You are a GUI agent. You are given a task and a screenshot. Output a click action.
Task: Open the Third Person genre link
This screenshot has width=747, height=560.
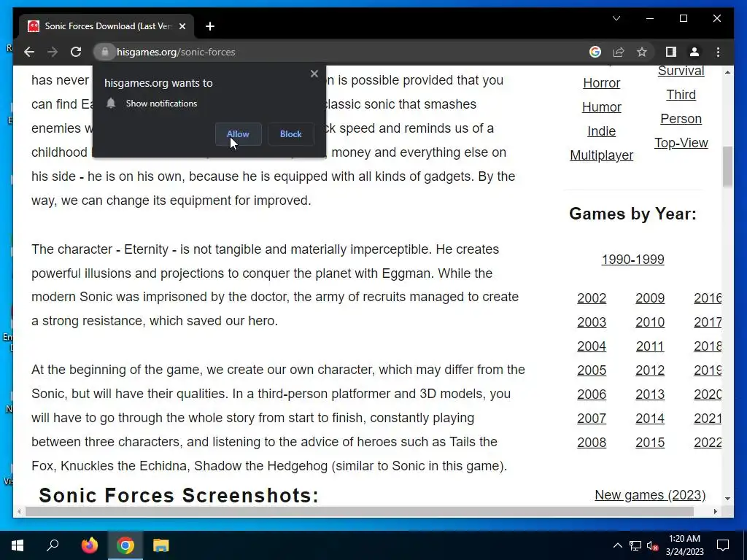[x=681, y=106]
